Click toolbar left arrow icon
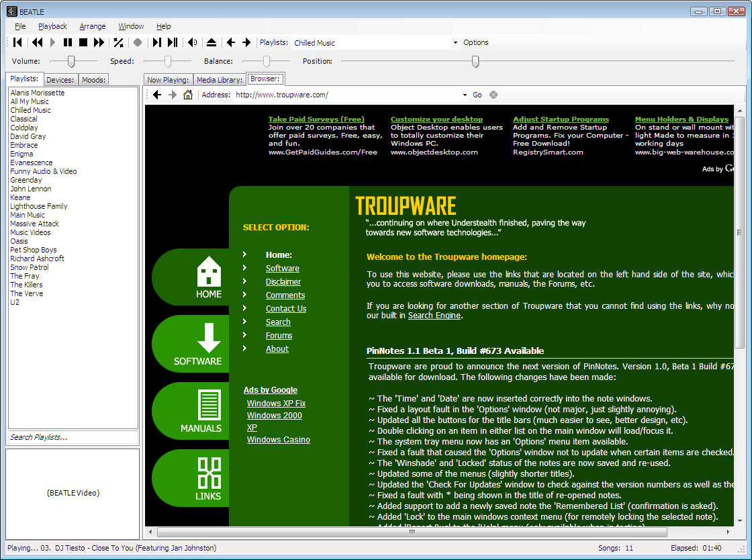Viewport: 752px width, 560px height. (231, 43)
